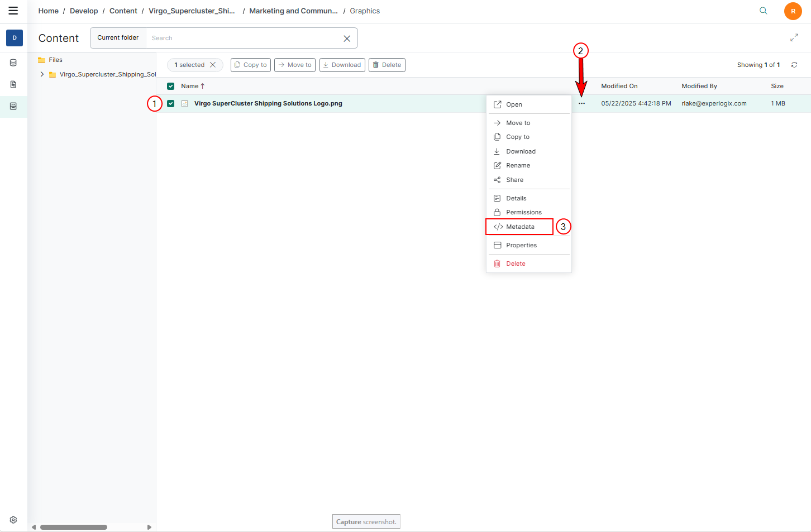Clear the 1 selected chip
This screenshot has width=811, height=532.
pos(213,65)
